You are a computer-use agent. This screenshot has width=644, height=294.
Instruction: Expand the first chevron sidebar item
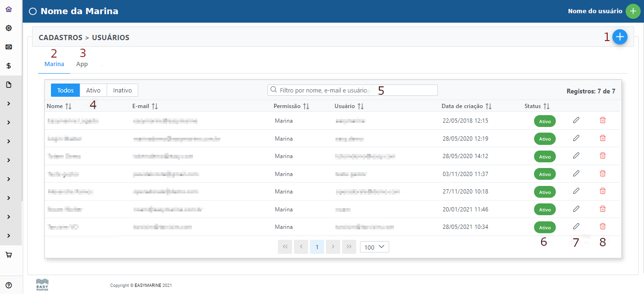point(8,104)
